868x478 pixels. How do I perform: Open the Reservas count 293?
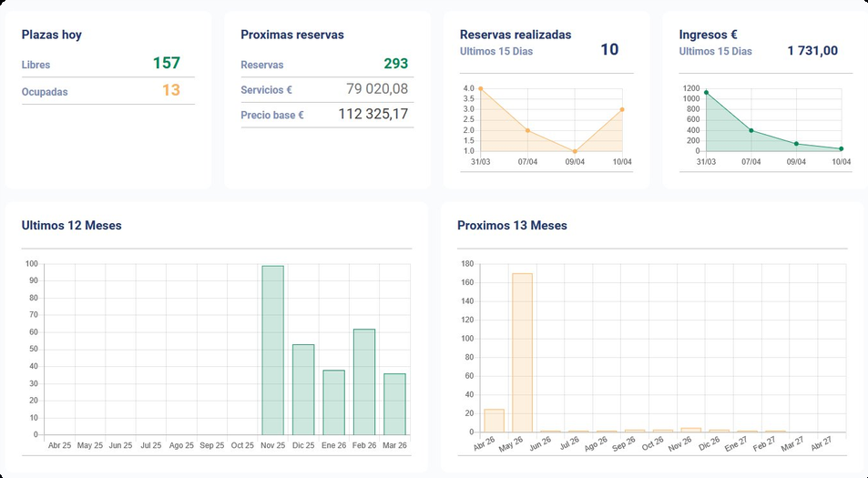click(x=395, y=64)
